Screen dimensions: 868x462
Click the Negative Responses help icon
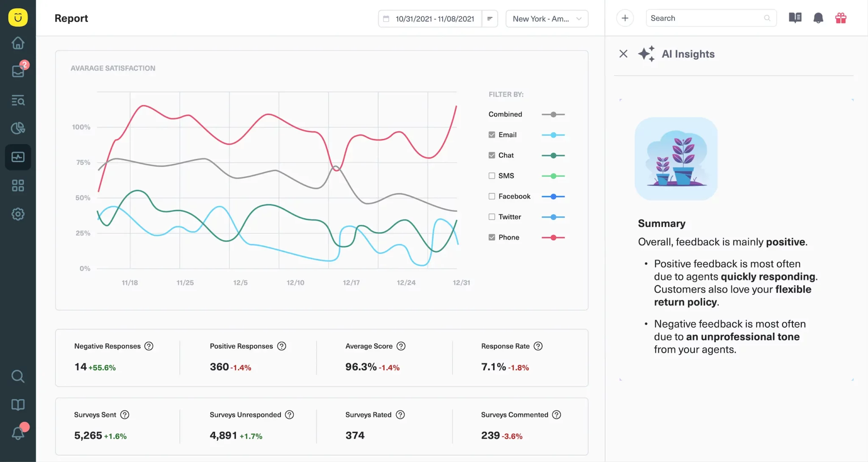149,346
